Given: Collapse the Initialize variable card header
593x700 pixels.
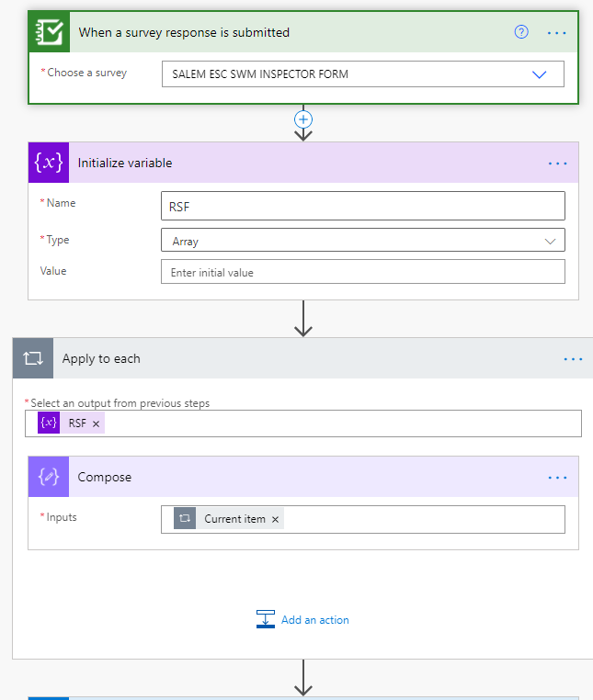Looking at the screenshot, I should (x=303, y=164).
